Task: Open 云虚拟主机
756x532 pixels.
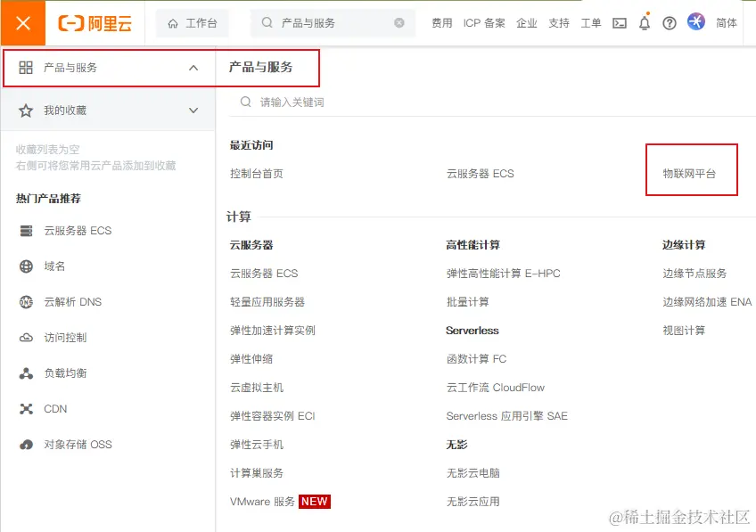Action: 257,388
